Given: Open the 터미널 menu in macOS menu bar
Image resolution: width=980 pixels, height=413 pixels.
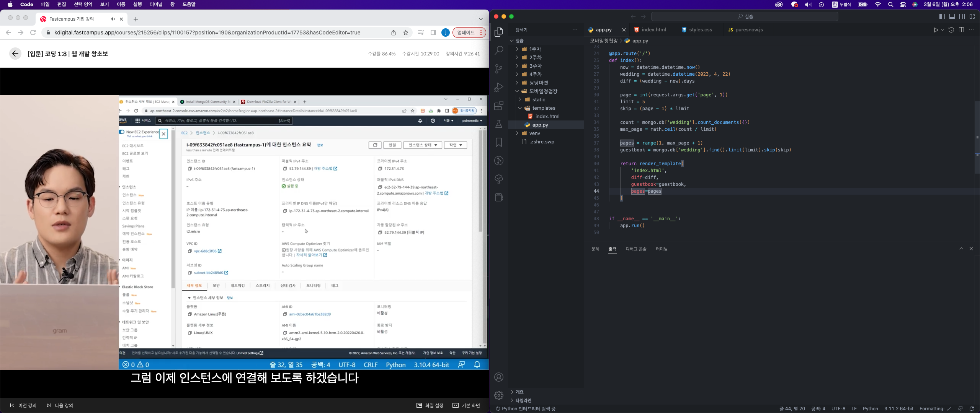Looking at the screenshot, I should [x=156, y=4].
